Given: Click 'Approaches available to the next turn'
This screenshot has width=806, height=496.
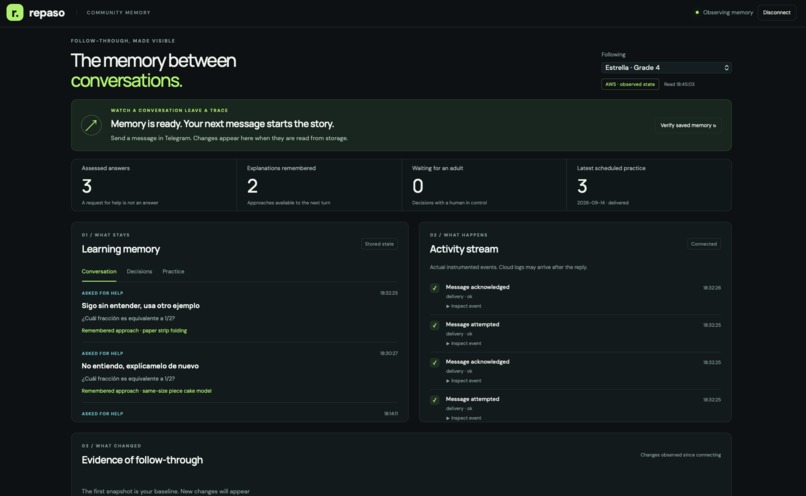Looking at the screenshot, I should point(288,203).
